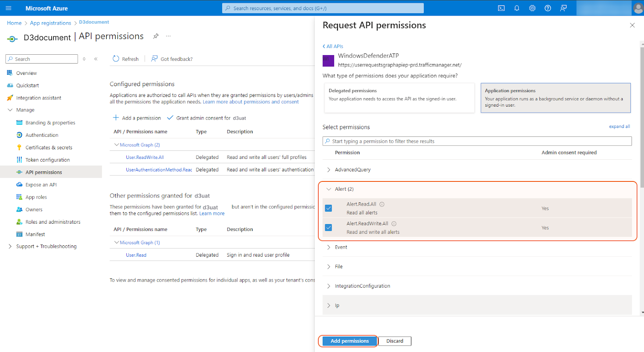Image resolution: width=644 pixels, height=352 pixels.
Task: Open Cloud Shell from the top bar
Action: [x=501, y=8]
